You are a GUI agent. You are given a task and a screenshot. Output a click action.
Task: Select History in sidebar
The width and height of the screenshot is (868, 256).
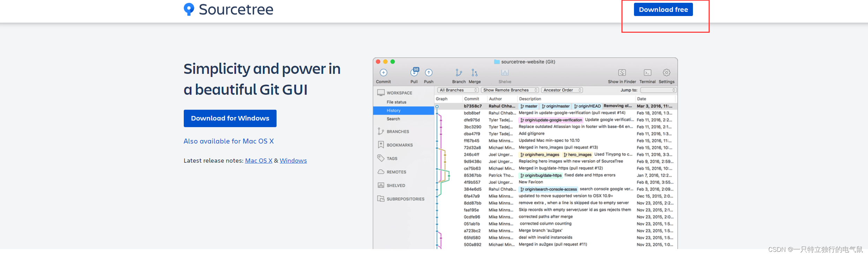[x=403, y=110]
